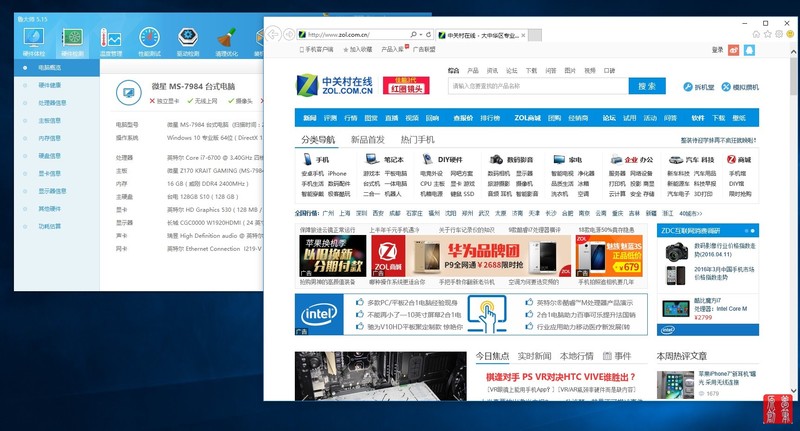Select 主板信息 in Ludashi sidebar
The width and height of the screenshot is (800, 431).
click(49, 120)
